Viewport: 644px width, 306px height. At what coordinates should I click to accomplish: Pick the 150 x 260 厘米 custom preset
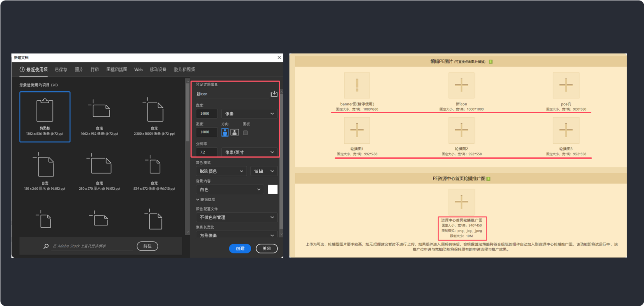click(45, 171)
